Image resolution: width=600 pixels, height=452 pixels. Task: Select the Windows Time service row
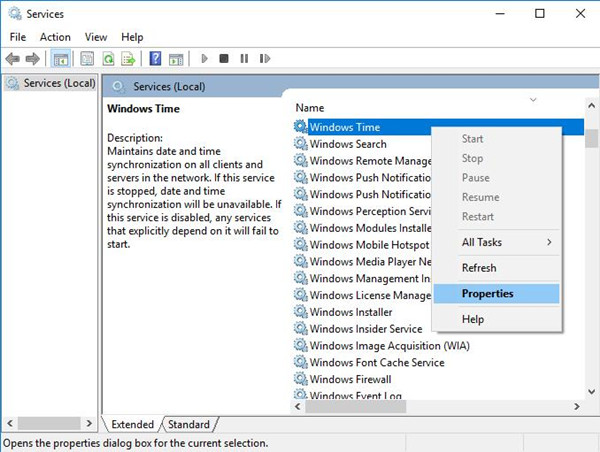(439, 127)
